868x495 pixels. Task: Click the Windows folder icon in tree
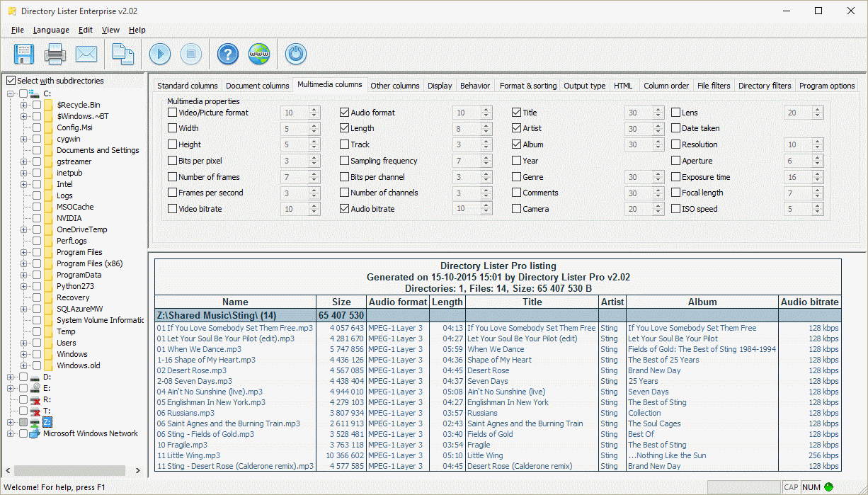click(48, 354)
